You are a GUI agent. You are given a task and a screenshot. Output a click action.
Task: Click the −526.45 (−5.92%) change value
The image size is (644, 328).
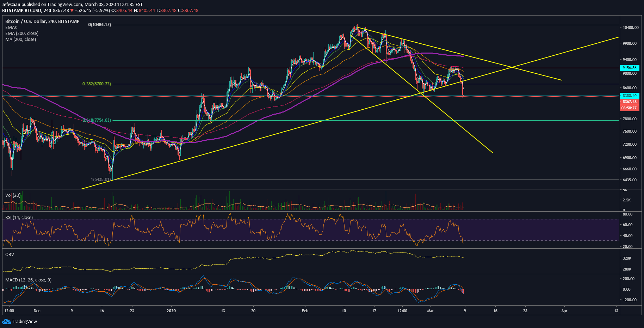[x=92, y=11]
